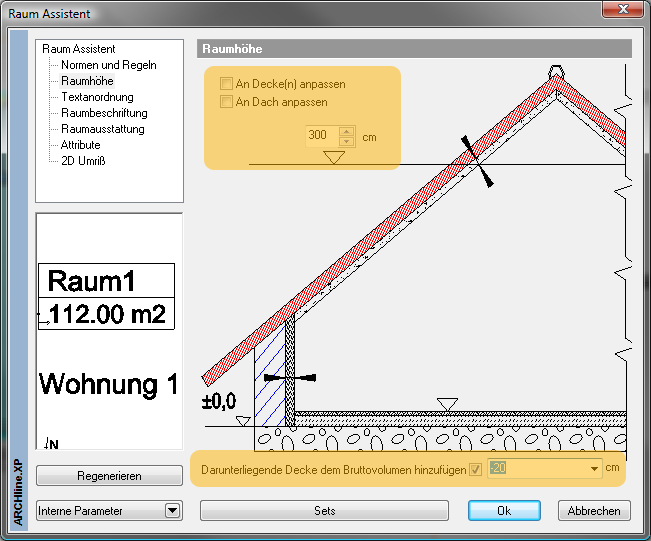651x541 pixels.
Task: Open the Textanordnung page
Action: [x=97, y=97]
